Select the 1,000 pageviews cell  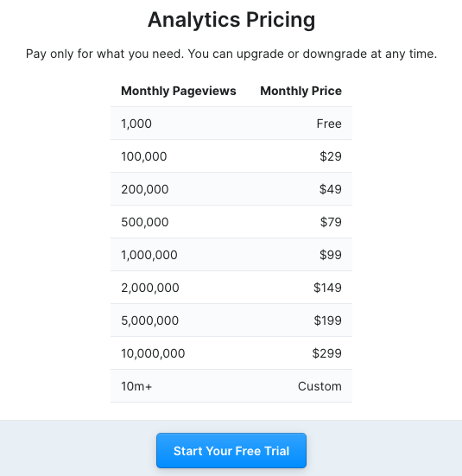pyautogui.click(x=179, y=124)
